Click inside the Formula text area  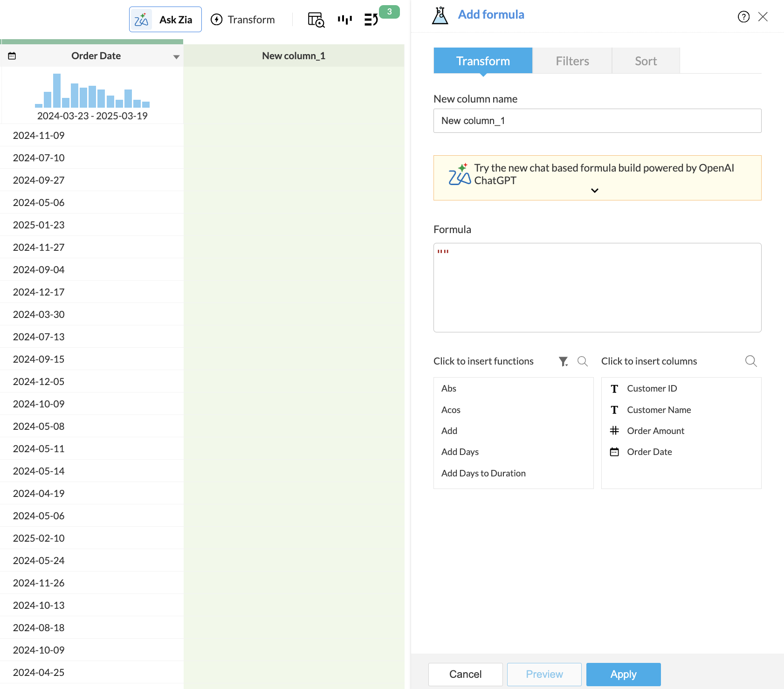tap(598, 288)
